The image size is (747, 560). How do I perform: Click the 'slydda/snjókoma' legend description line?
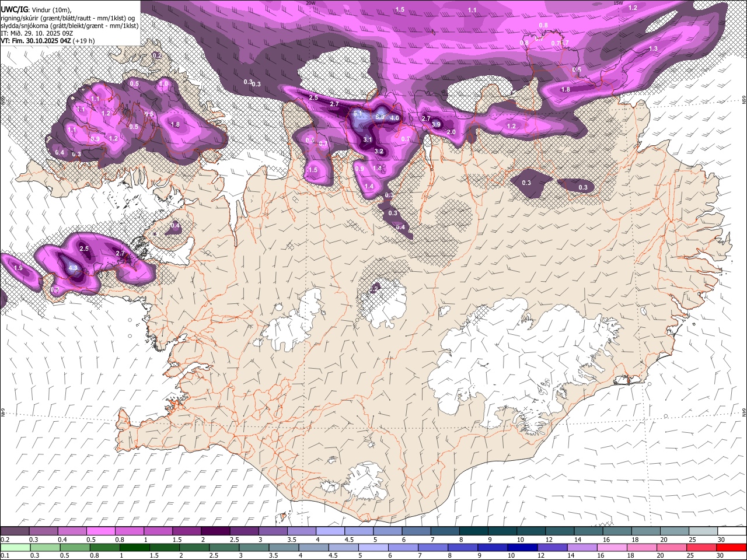point(69,26)
